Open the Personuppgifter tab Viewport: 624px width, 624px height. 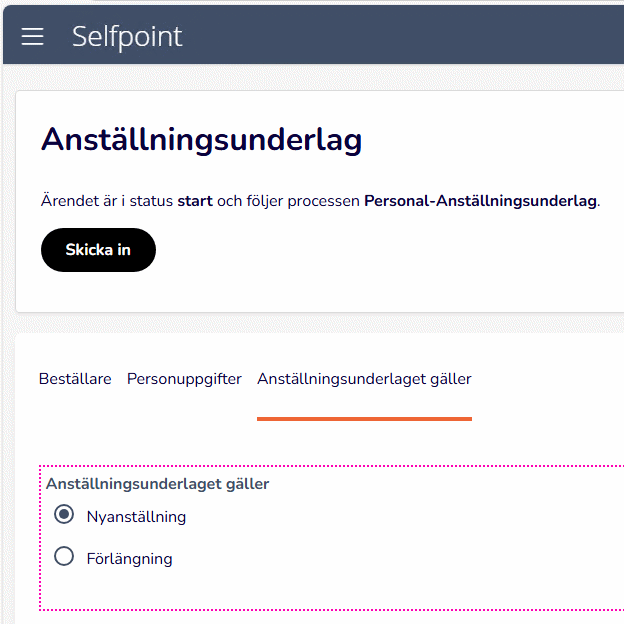[x=184, y=379]
